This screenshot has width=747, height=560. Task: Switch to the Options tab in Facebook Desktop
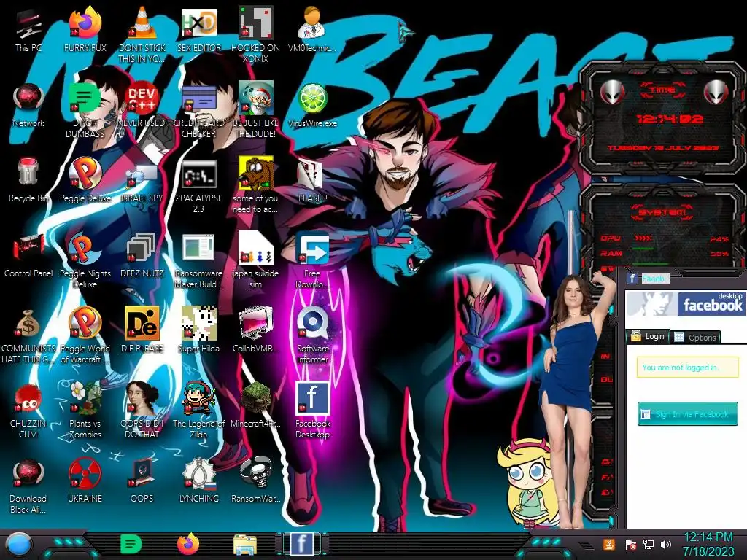click(695, 337)
